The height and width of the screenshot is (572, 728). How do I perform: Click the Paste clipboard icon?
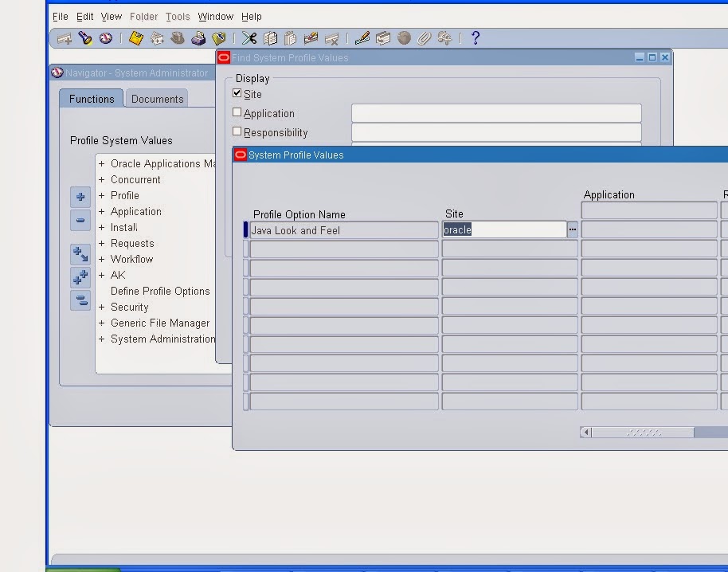pyautogui.click(x=291, y=38)
